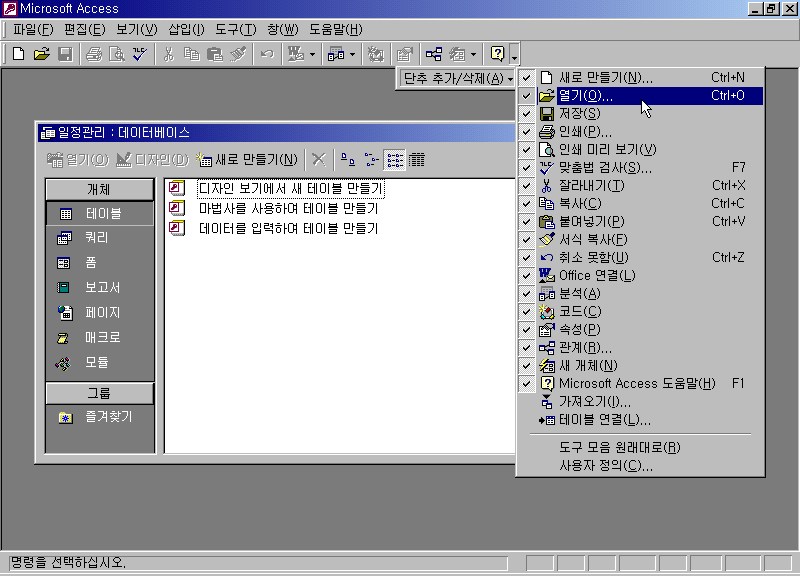Click the Save floppy icon in the main toolbar
The height and width of the screenshot is (576, 800).
[65, 54]
